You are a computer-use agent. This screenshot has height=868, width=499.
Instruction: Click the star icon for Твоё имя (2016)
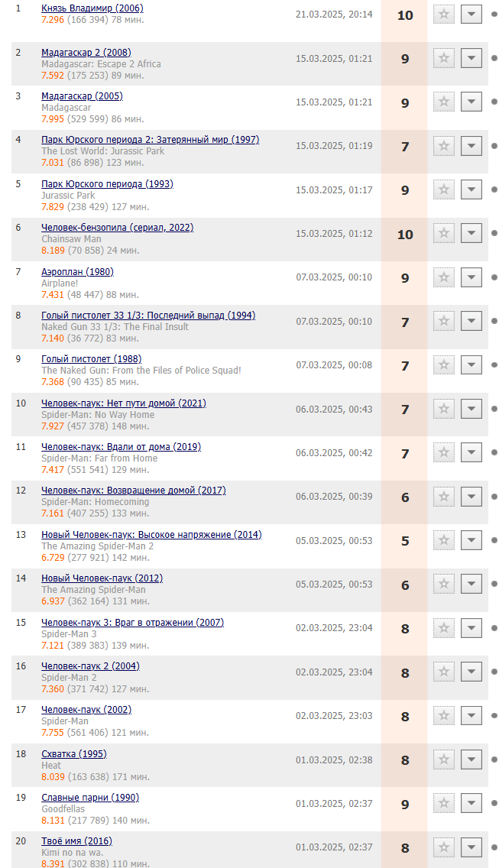click(x=444, y=847)
